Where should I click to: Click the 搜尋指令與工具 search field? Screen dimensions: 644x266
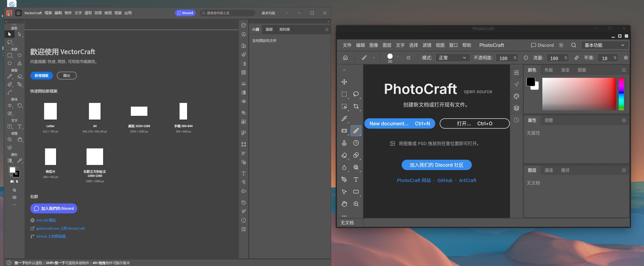click(227, 13)
